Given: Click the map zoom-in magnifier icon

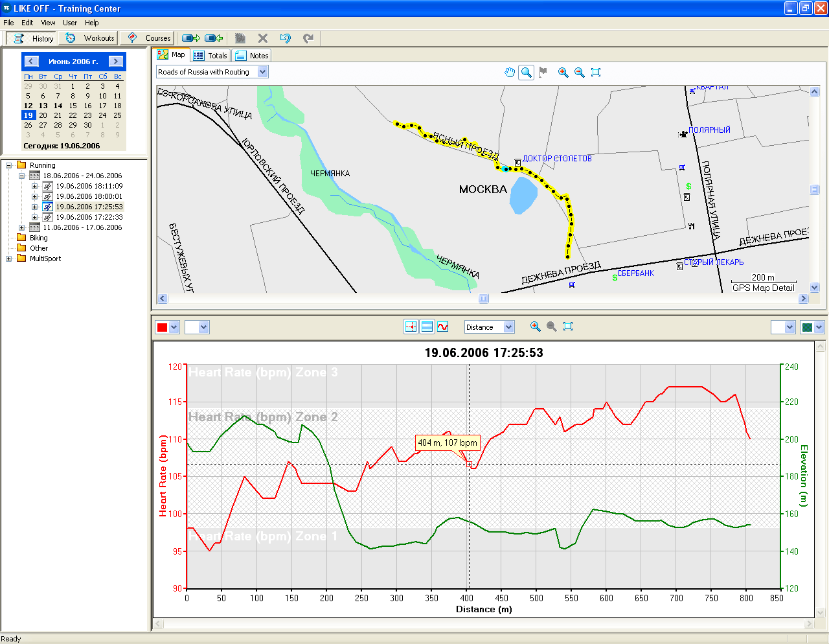Looking at the screenshot, I should point(563,73).
